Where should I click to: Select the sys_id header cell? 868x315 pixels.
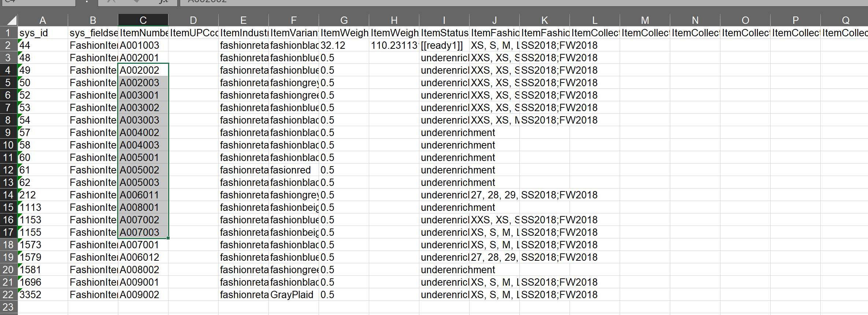pos(42,33)
